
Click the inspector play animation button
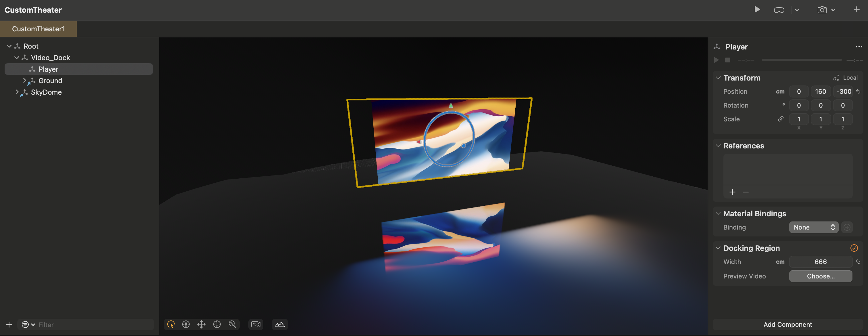[716, 60]
